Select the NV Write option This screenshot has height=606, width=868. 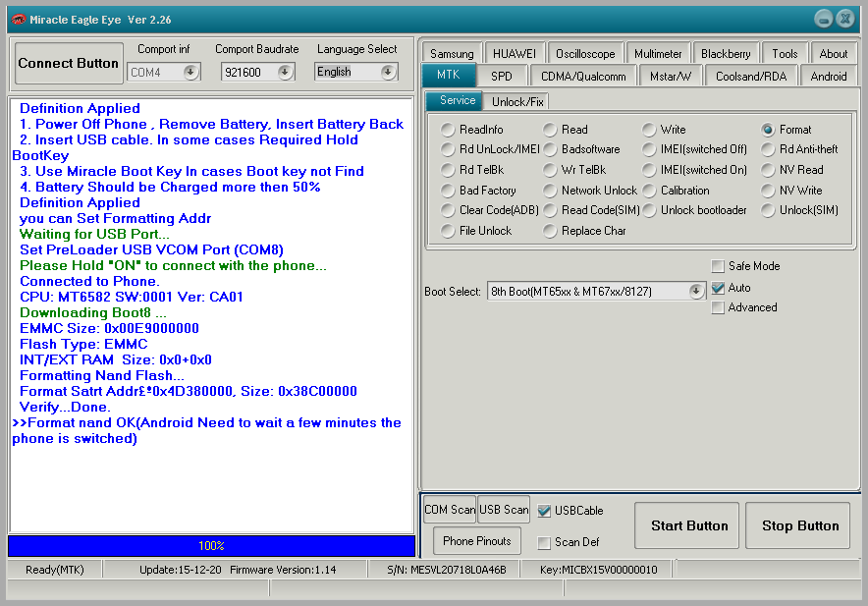click(x=768, y=191)
